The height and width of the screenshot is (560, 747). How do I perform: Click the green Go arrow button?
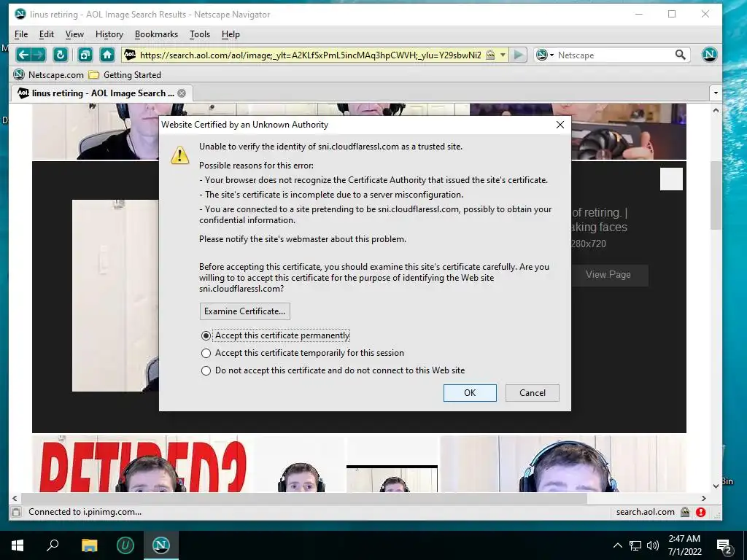tap(519, 55)
